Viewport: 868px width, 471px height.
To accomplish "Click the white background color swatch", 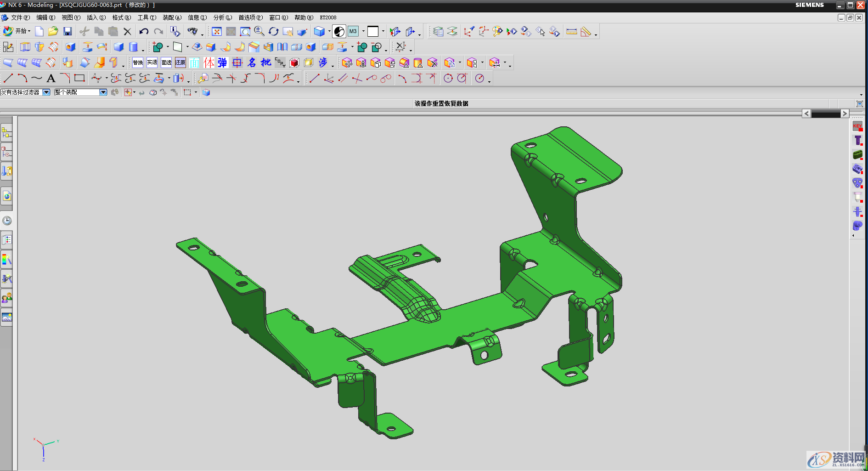I will 373,31.
